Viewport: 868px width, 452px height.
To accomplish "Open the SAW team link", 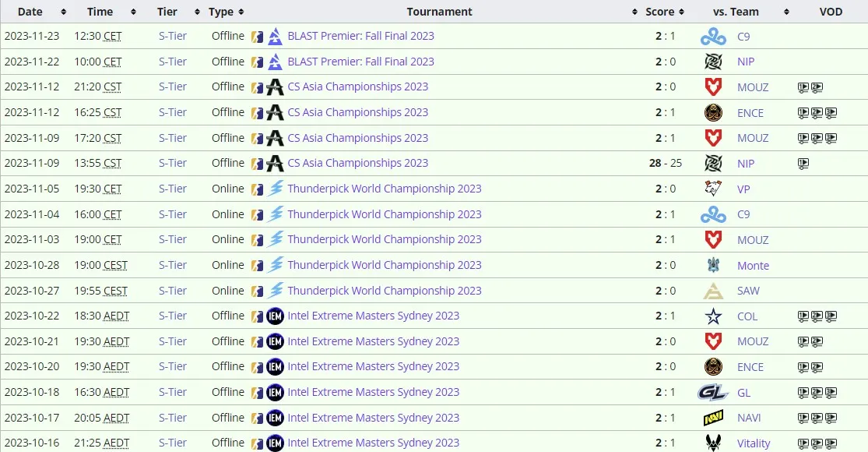I will [748, 291].
